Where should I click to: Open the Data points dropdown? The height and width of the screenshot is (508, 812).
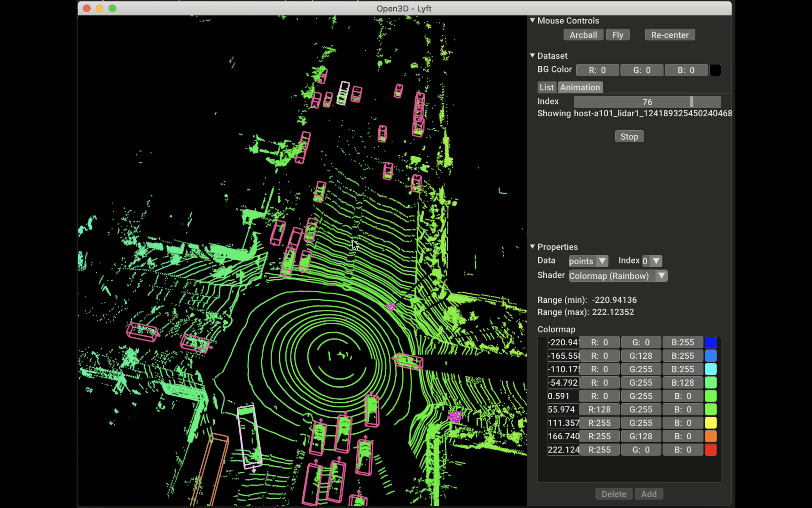click(x=588, y=261)
